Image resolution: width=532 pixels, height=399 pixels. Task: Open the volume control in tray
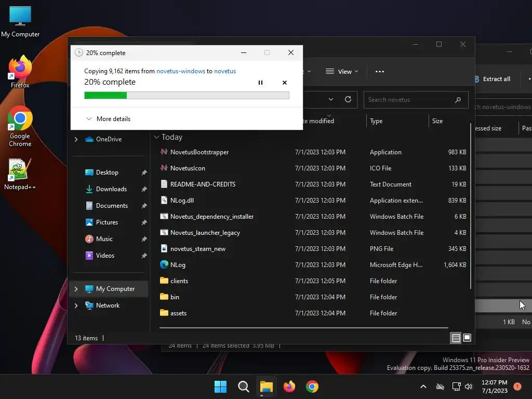(469, 387)
